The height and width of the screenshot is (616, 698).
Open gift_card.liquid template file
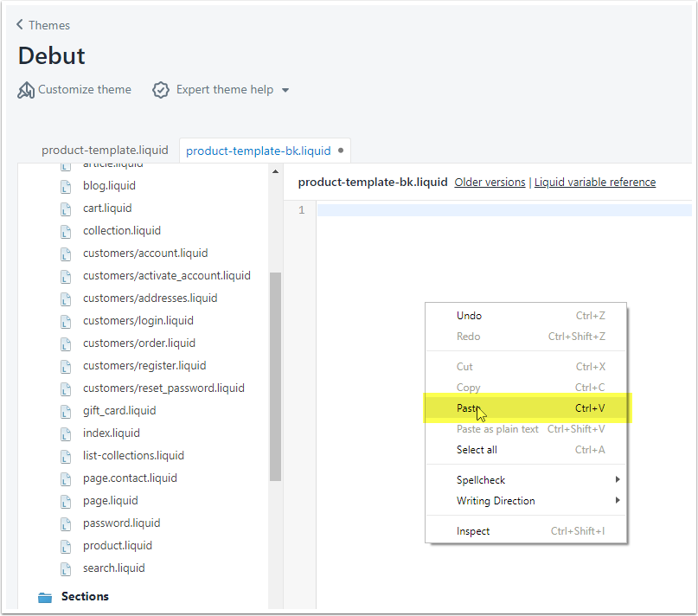click(x=119, y=411)
